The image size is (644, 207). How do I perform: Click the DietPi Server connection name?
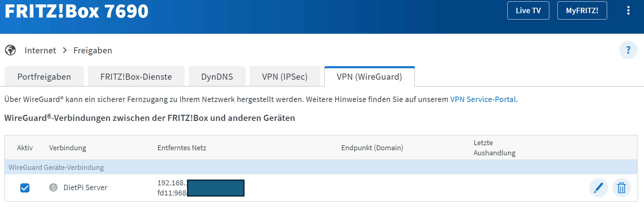pos(85,187)
